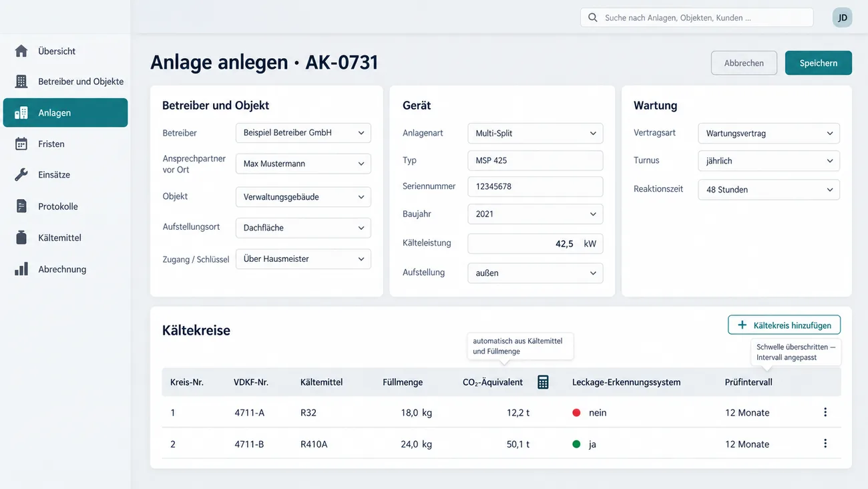Click the Seriennummer input field
The height and width of the screenshot is (489, 868).
click(x=535, y=186)
